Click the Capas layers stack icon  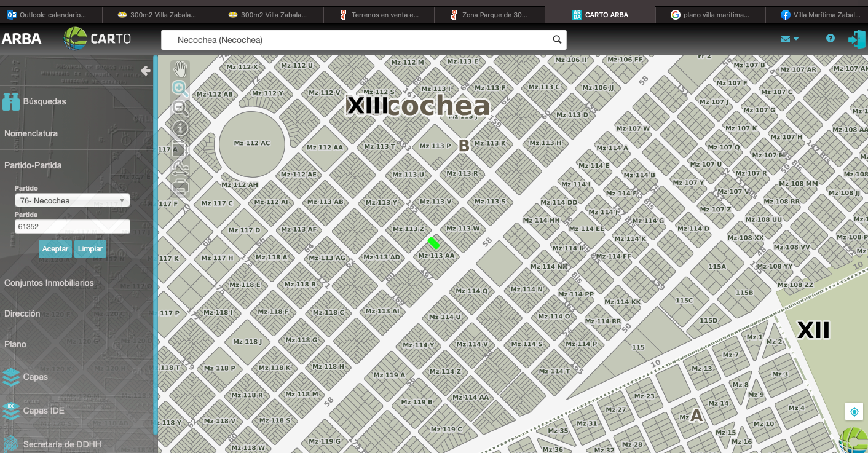[11, 377]
